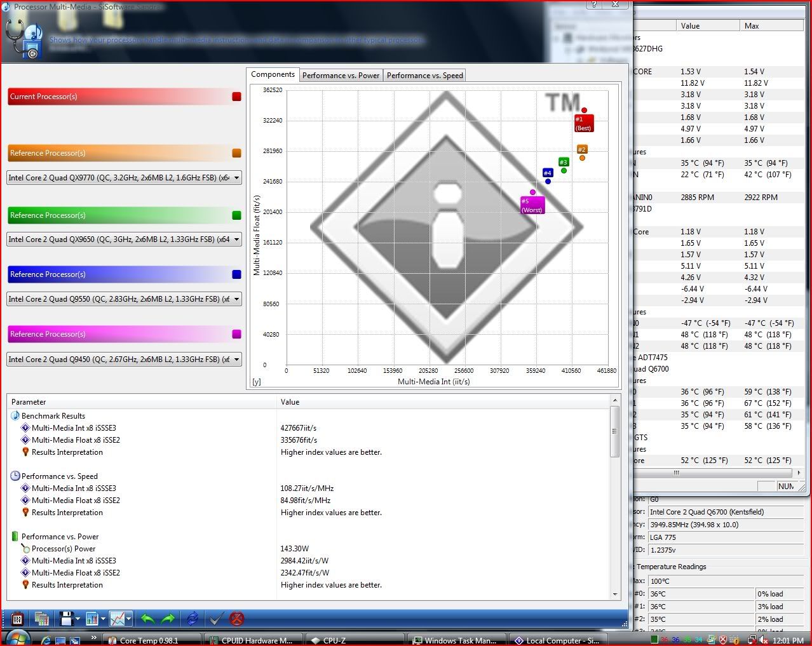Click the help question mark in title bar
The image size is (812, 646).
tap(593, 4)
